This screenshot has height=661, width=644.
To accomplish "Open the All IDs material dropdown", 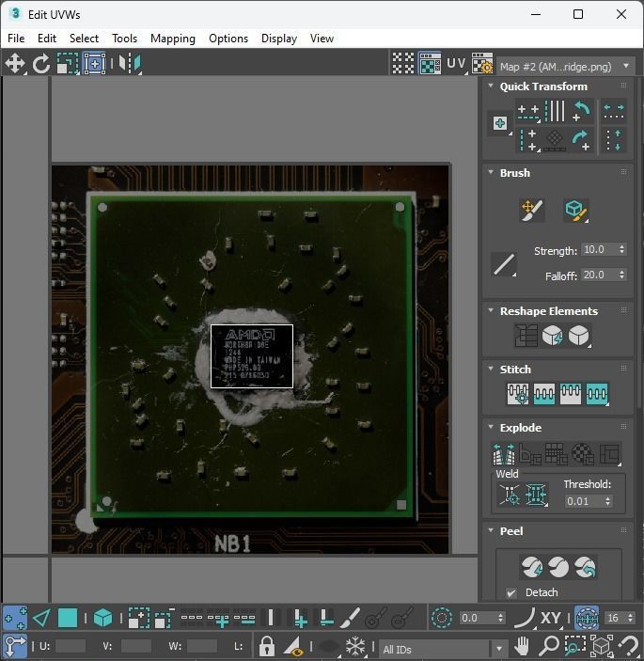I will (442, 649).
